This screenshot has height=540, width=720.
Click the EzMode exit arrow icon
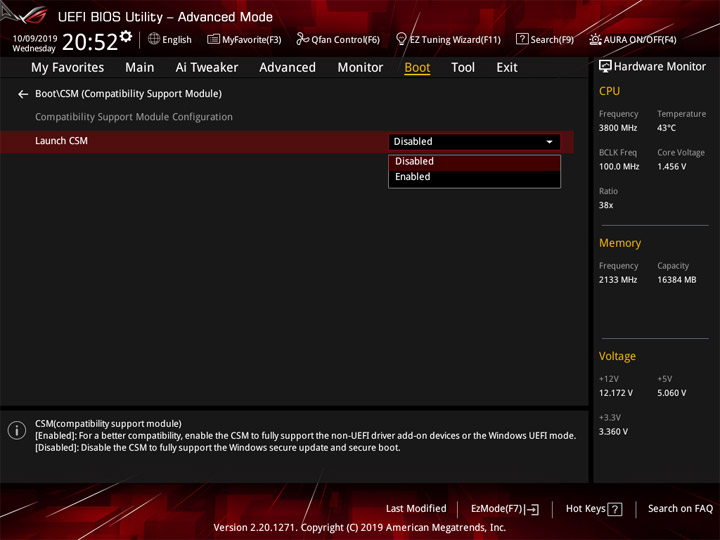[532, 509]
